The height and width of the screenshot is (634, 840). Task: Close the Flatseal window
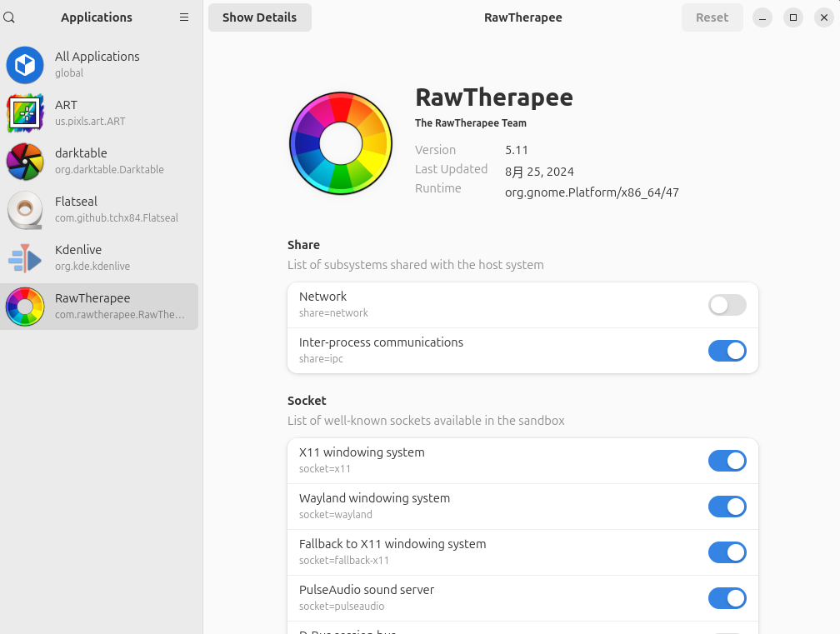click(x=824, y=17)
